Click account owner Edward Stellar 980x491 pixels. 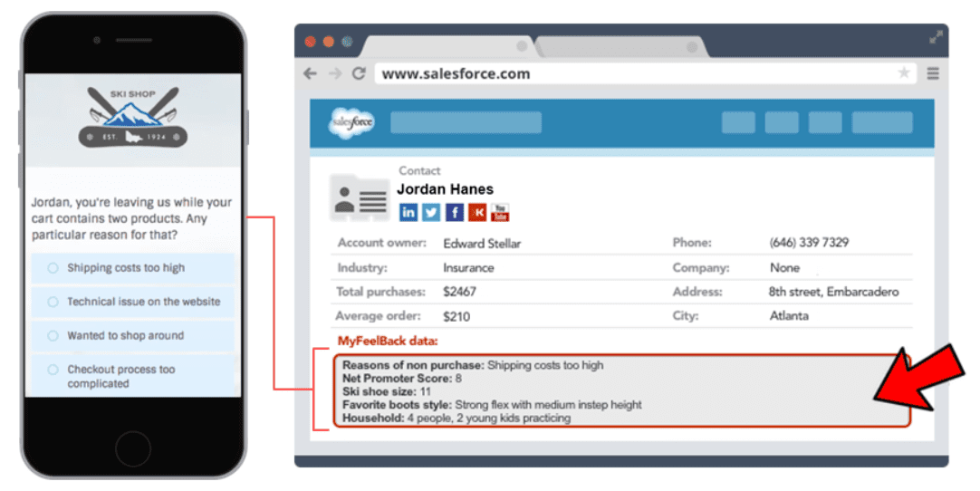coord(482,244)
